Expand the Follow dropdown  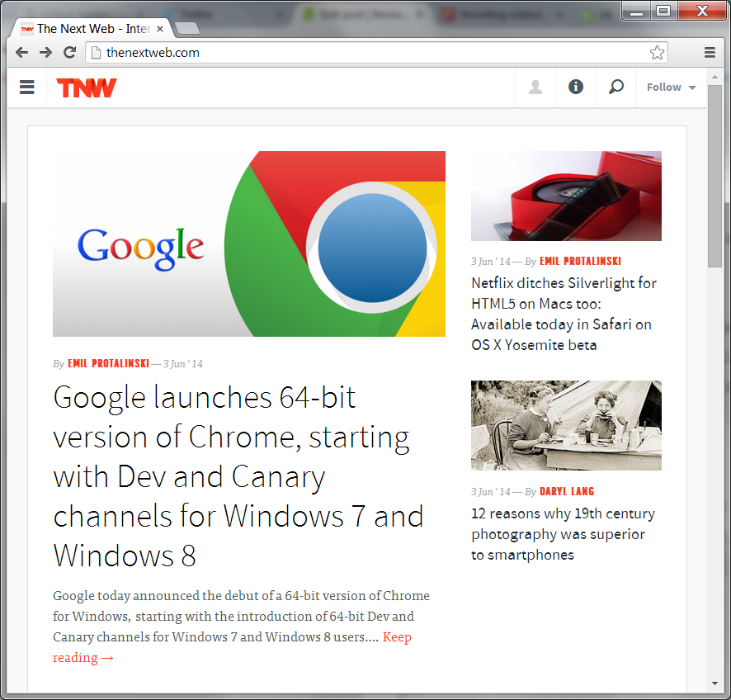[671, 87]
